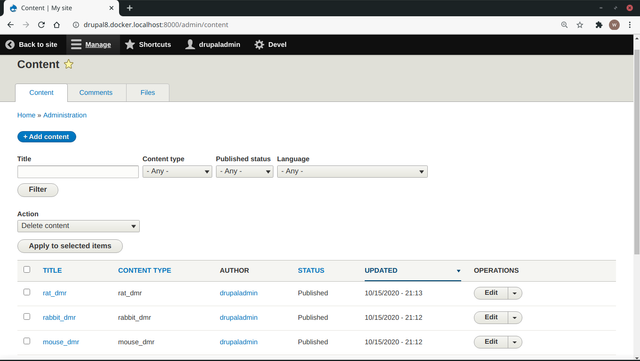Check the rabbit_dmr row checkbox
The height and width of the screenshot is (361, 640).
[x=27, y=317]
